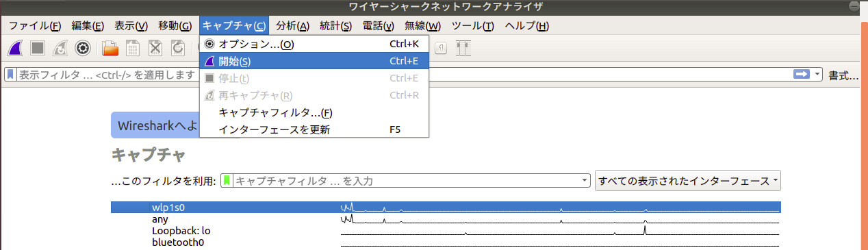Click the close capture file X icon
The width and height of the screenshot is (868, 250).
[155, 48]
